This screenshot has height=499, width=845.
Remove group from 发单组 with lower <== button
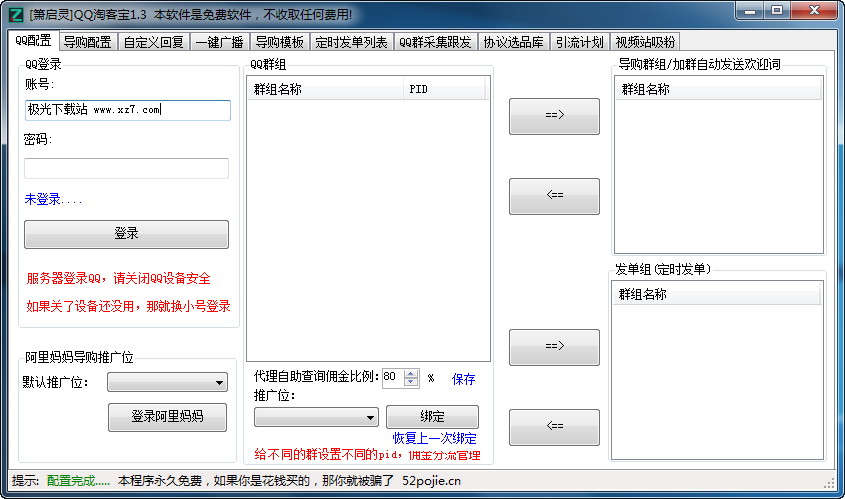555,427
